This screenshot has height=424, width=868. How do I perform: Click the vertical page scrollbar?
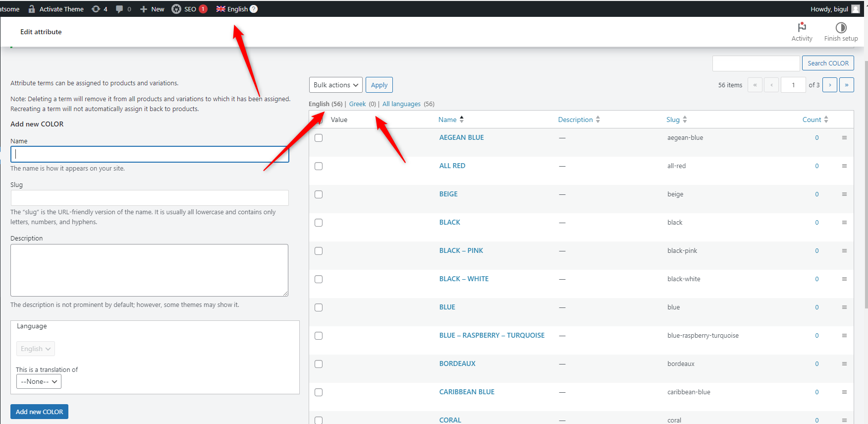pyautogui.click(x=866, y=183)
